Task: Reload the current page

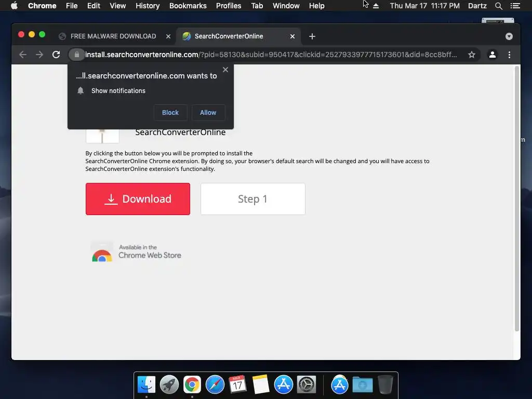Action: pyautogui.click(x=56, y=55)
